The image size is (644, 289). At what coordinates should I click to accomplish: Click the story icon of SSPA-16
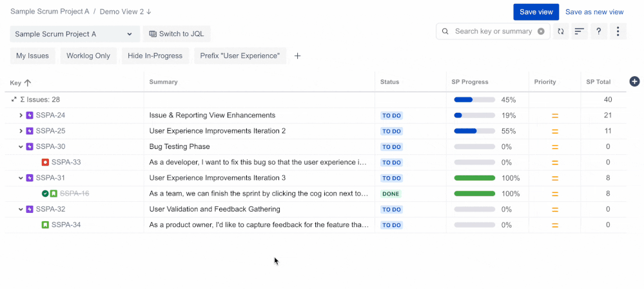tap(54, 194)
